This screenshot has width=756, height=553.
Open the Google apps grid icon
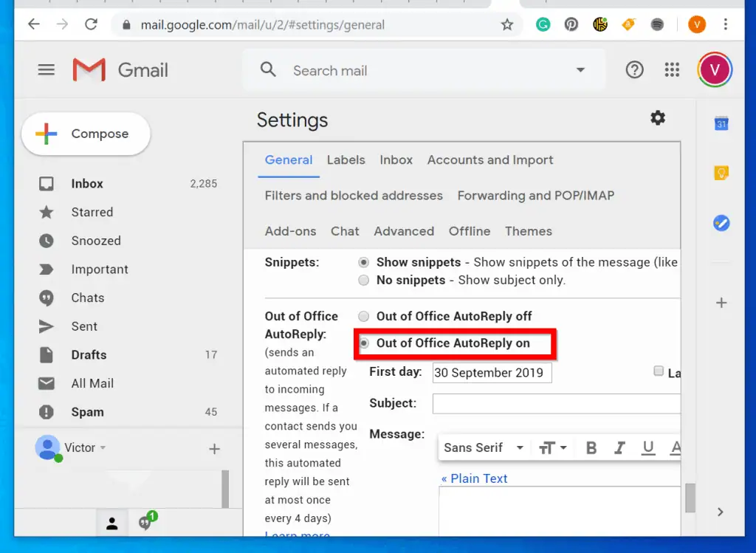pos(672,70)
